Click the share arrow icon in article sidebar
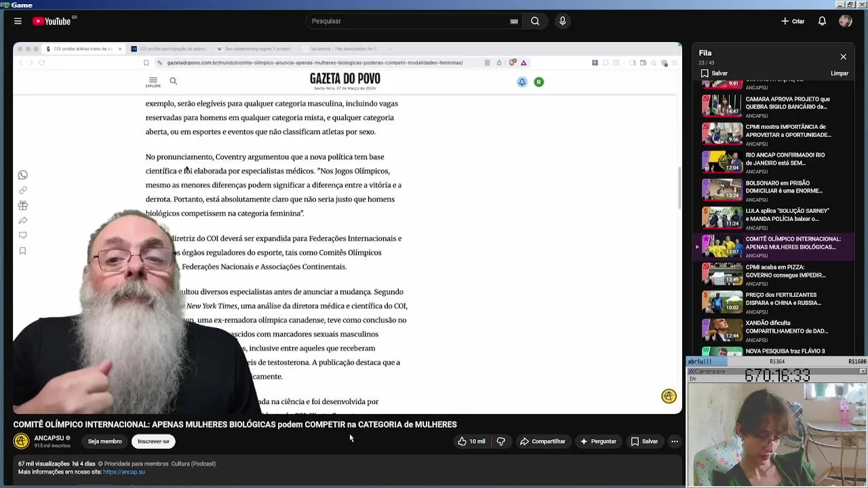The image size is (868, 488). pos(22,220)
